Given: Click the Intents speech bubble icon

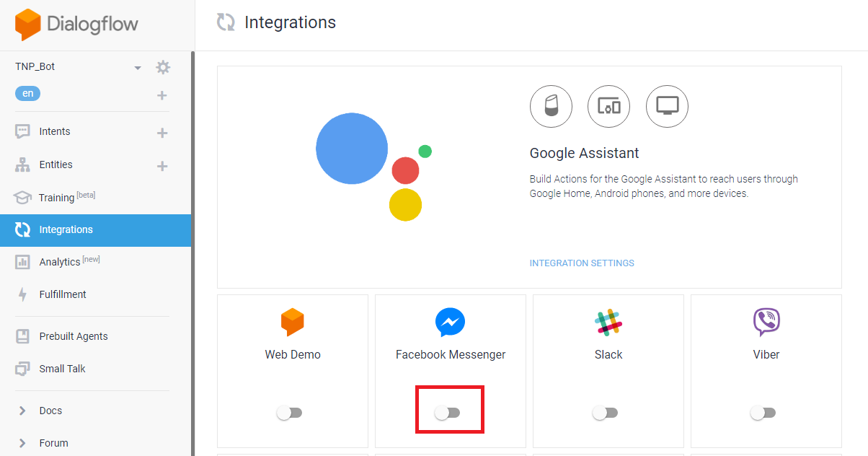Looking at the screenshot, I should [22, 131].
